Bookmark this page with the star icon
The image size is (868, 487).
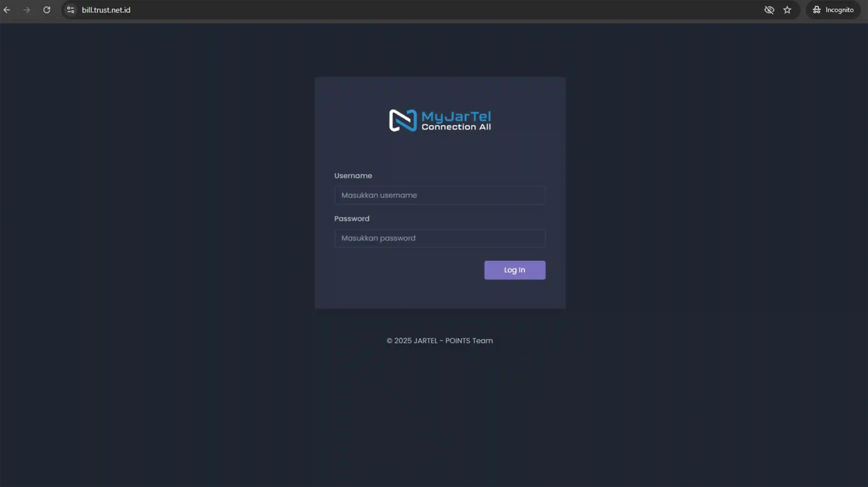[x=787, y=10]
